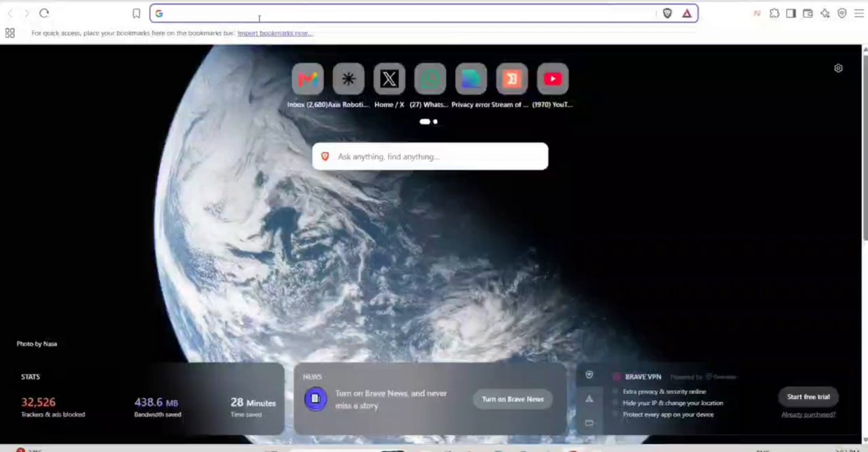Select the Rewards triangle tab in the widget
Viewport: 868px width, 452px height.
click(x=589, y=398)
